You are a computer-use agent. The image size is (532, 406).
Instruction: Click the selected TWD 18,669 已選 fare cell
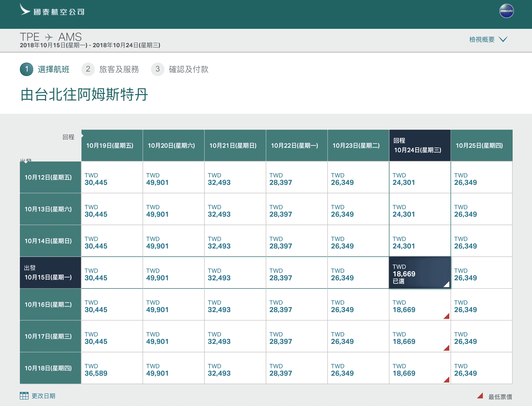click(420, 273)
